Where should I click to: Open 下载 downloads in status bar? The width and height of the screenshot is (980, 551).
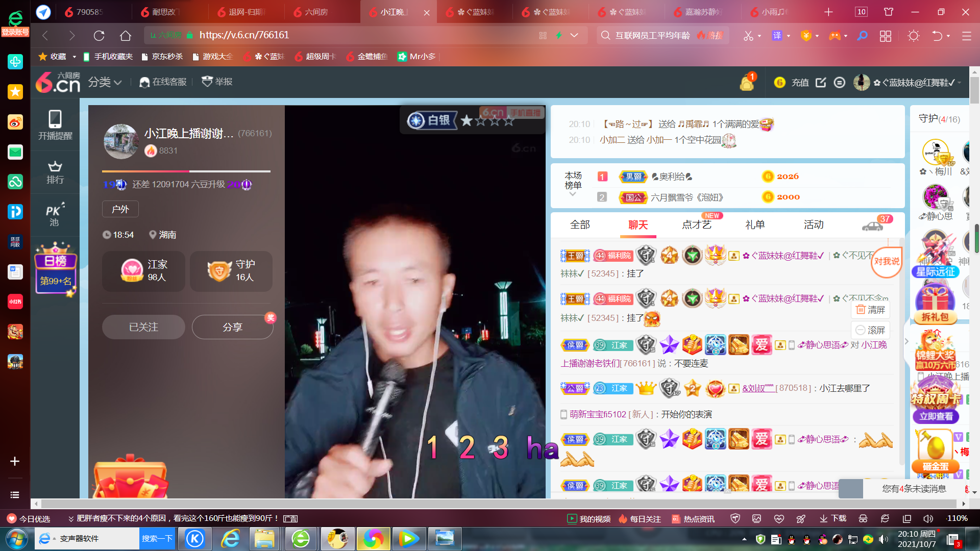point(833,519)
